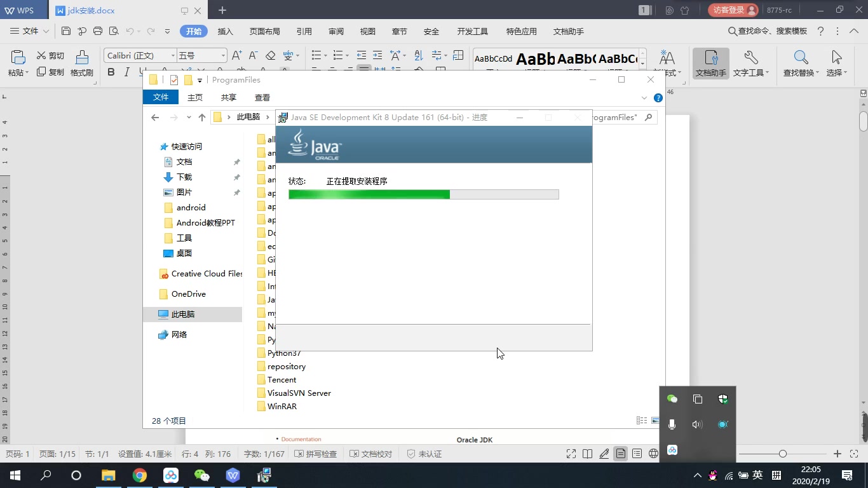Click the Explorer Back arrow button
This screenshot has height=488, width=868.
tap(155, 117)
